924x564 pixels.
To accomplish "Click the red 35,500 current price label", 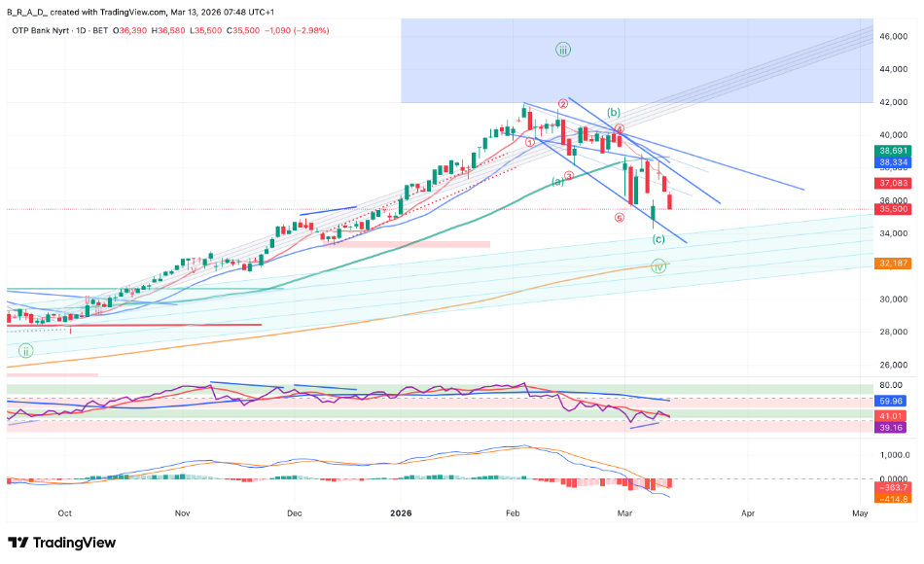I will tap(894, 209).
